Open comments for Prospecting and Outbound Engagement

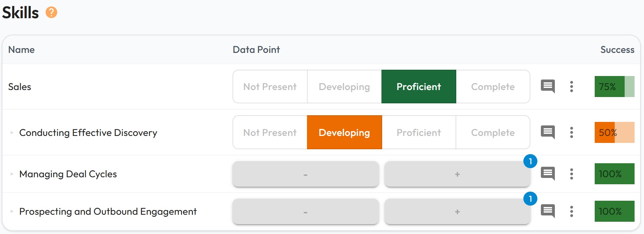[x=548, y=211]
